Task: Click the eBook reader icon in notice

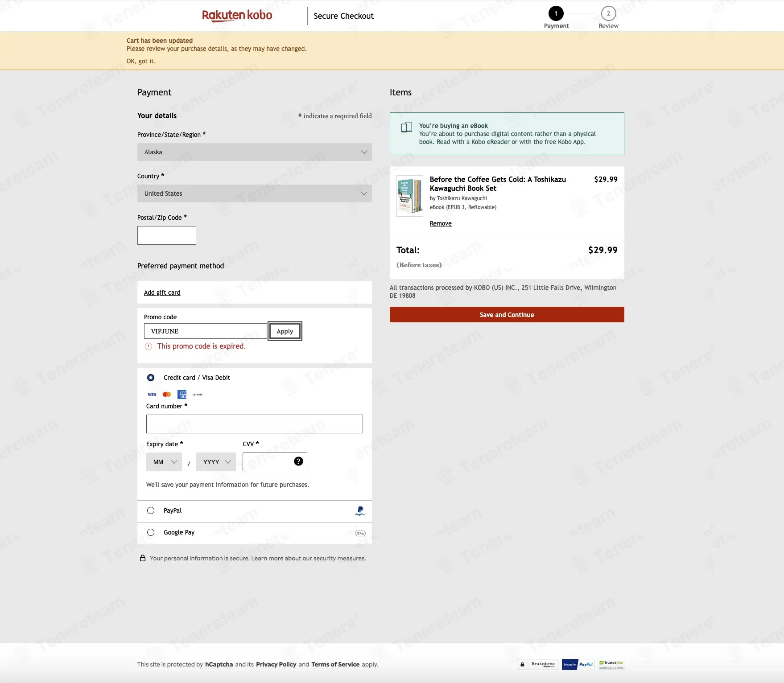Action: pos(406,127)
